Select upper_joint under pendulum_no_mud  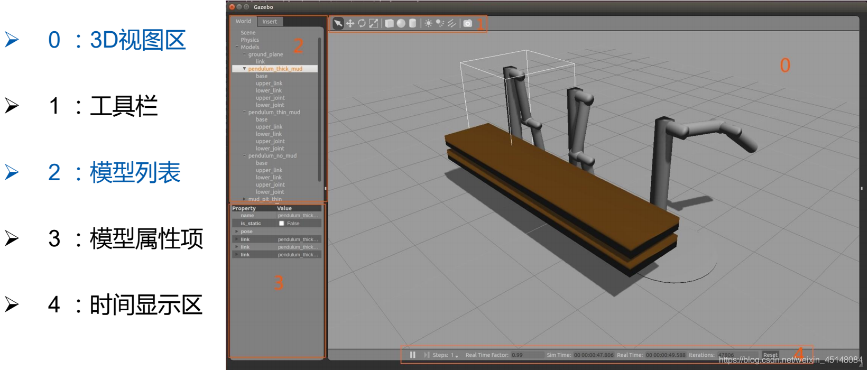tap(270, 185)
